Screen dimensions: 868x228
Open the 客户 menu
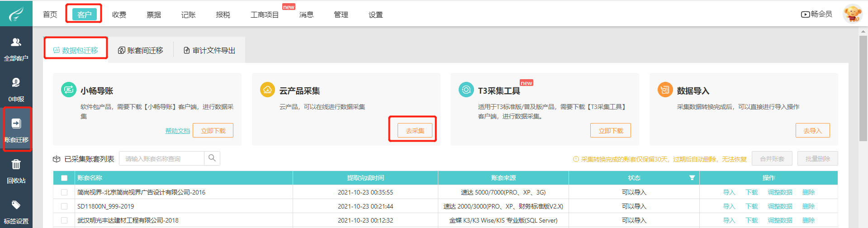coord(85,14)
